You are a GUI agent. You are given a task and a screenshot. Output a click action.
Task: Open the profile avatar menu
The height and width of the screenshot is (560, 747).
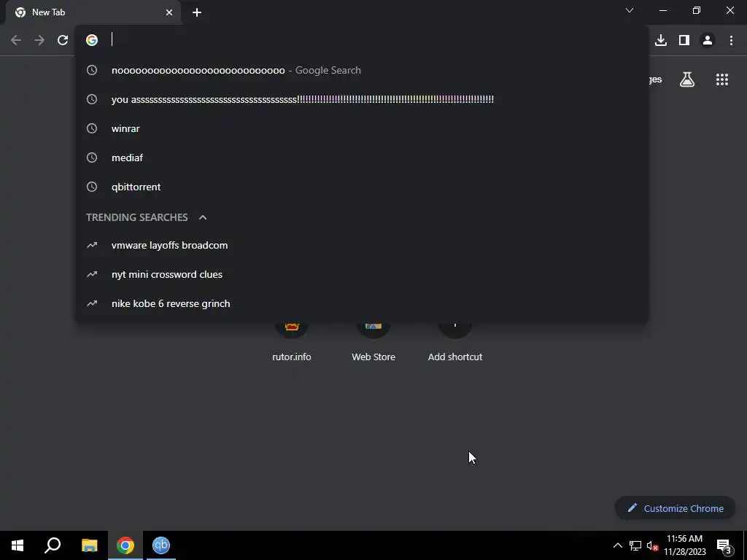click(x=708, y=40)
